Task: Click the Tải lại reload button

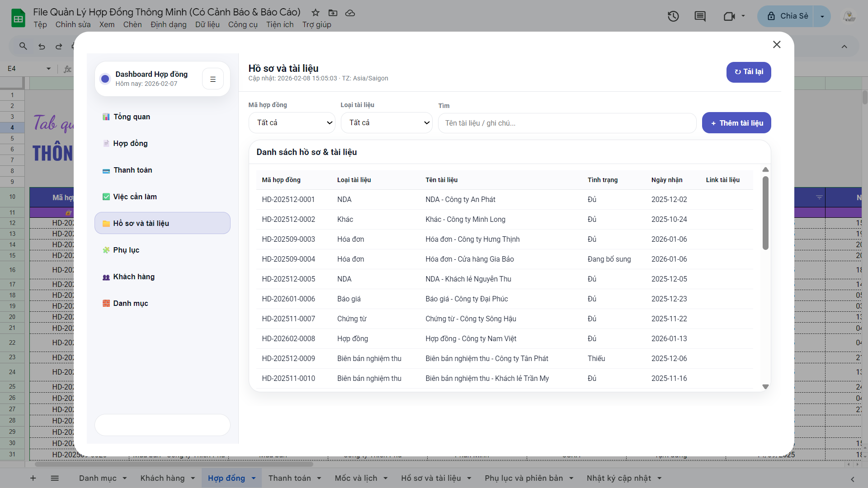Action: [749, 72]
